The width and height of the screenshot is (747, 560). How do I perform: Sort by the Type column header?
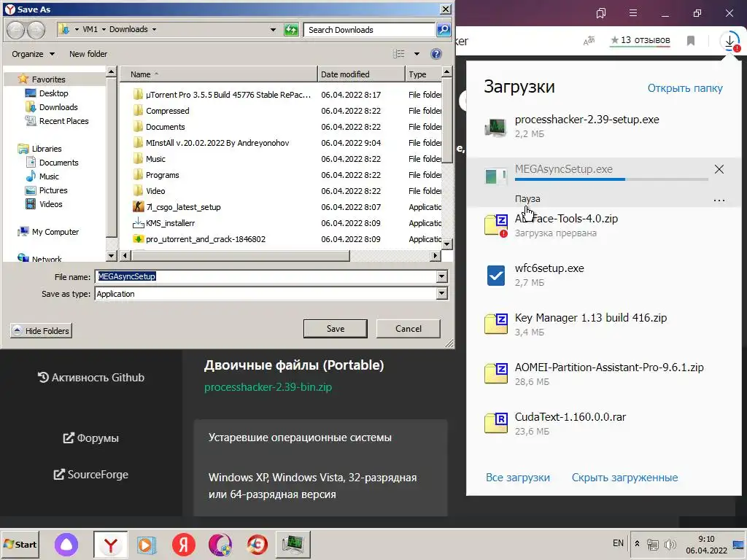pyautogui.click(x=423, y=74)
